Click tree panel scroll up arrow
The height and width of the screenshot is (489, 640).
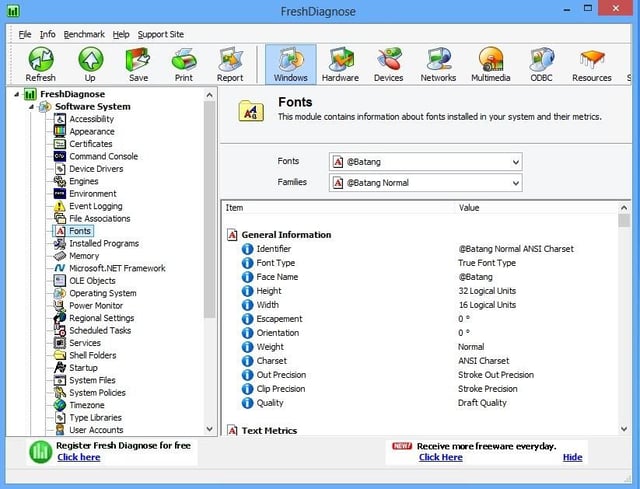pyautogui.click(x=209, y=95)
